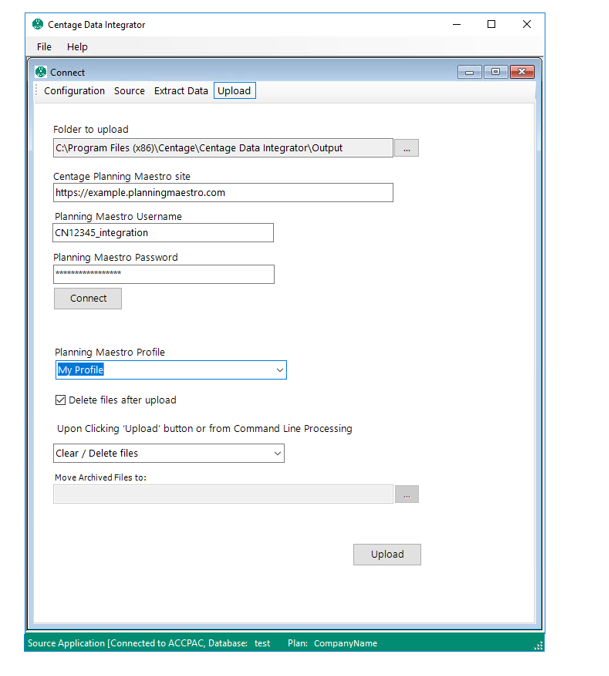
Task: Click the Planning Maestro Username field
Action: click(x=163, y=233)
